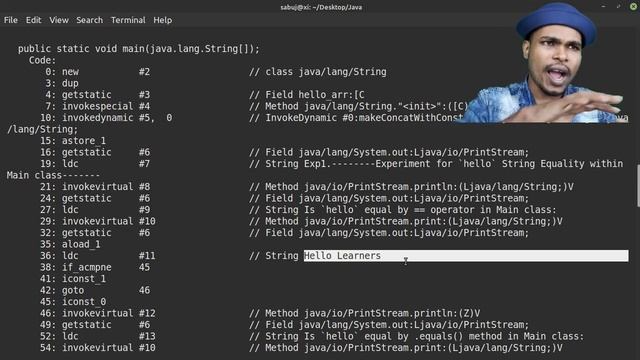
Task: Click the 'Code:' label line
Action: [x=42, y=60]
